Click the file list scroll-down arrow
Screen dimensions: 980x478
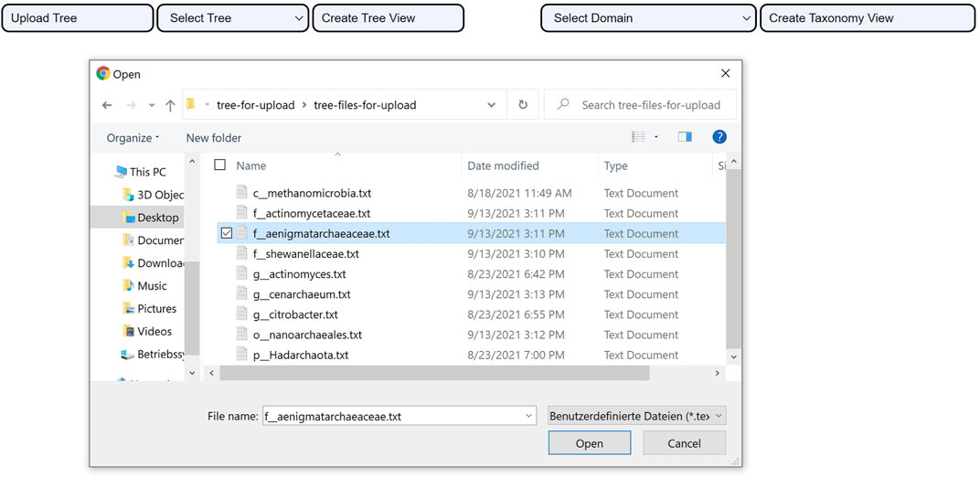[734, 356]
